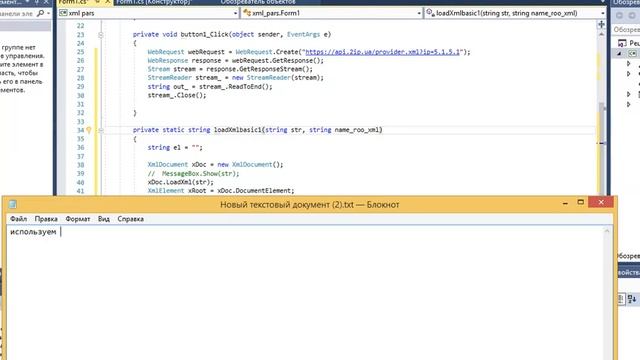The height and width of the screenshot is (360, 640).
Task: Expand the first child node under the project
Action: [x=629, y=64]
